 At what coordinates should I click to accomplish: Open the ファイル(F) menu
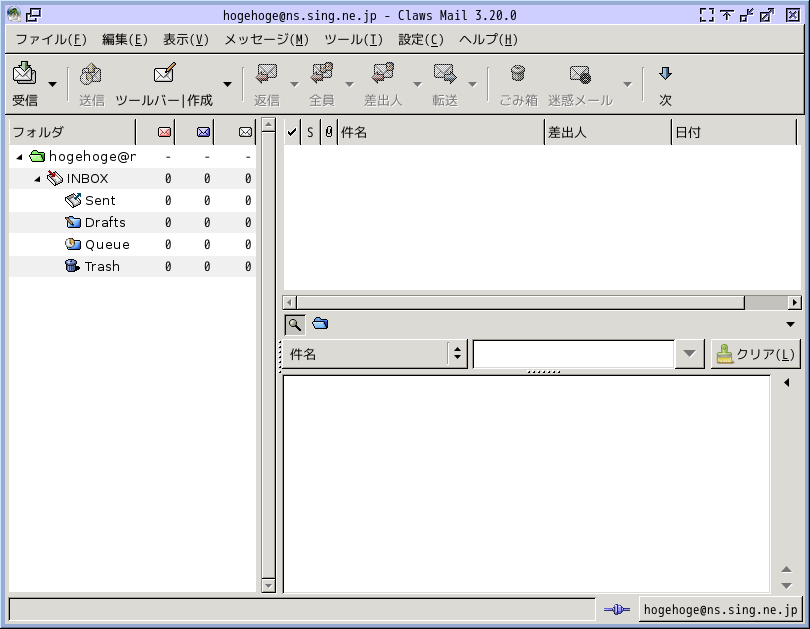coord(51,40)
